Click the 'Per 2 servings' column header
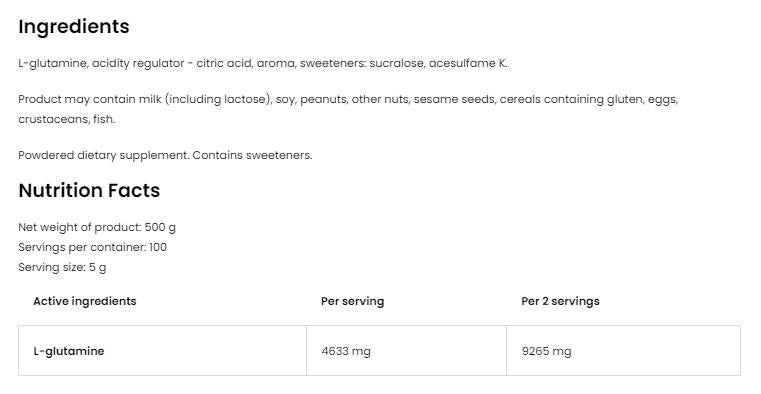The image size is (761, 394). [x=560, y=301]
